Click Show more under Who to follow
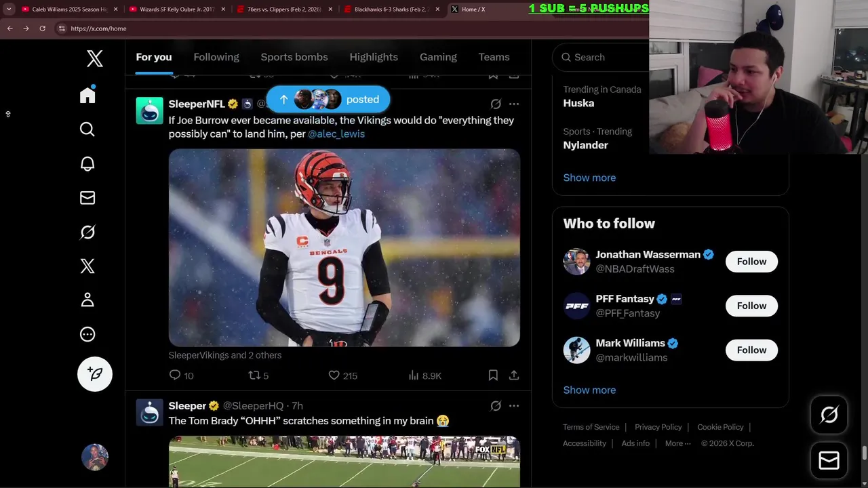The width and height of the screenshot is (868, 488). click(589, 390)
